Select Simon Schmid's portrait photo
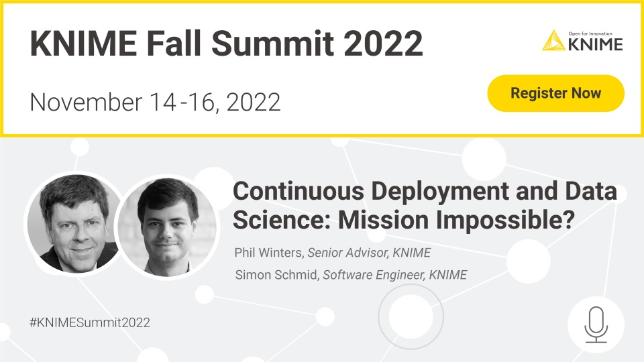This screenshot has height=362, width=644. pyautogui.click(x=167, y=227)
